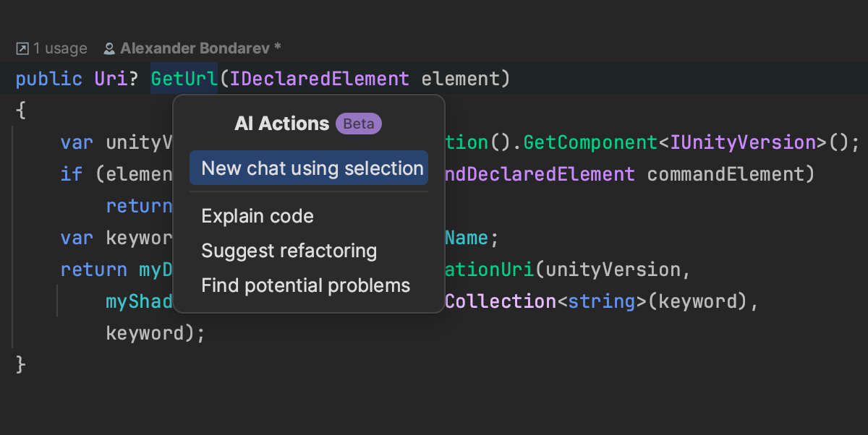Click the closing brace of the method
Image resolution: width=868 pixels, height=435 pixels.
21,365
